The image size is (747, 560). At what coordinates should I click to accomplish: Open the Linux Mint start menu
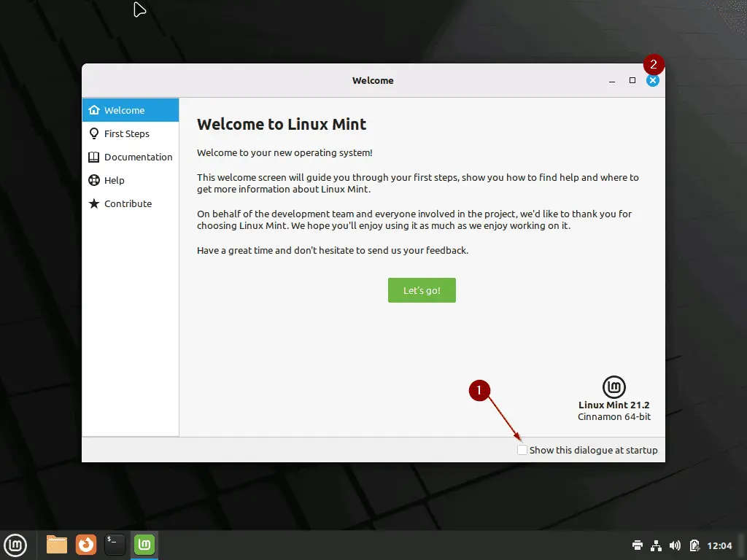point(15,545)
